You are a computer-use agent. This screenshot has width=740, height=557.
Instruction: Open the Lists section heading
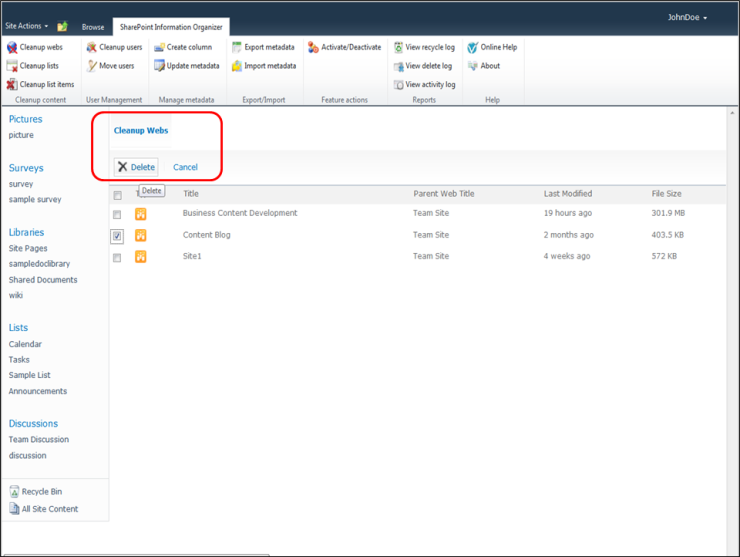(x=18, y=328)
